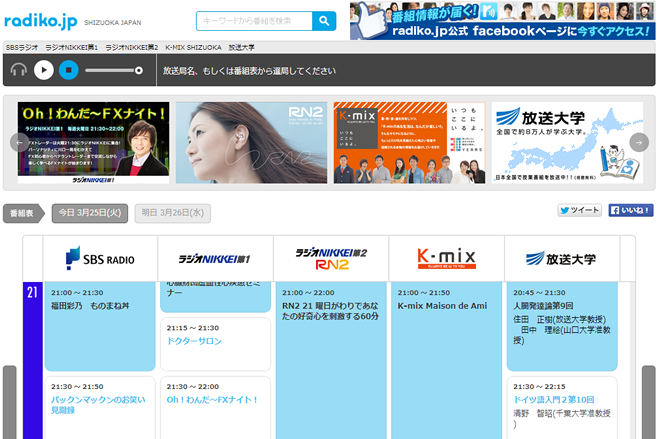
Task: Open ドイツ語入門2第10回 program link
Action: pos(554,400)
